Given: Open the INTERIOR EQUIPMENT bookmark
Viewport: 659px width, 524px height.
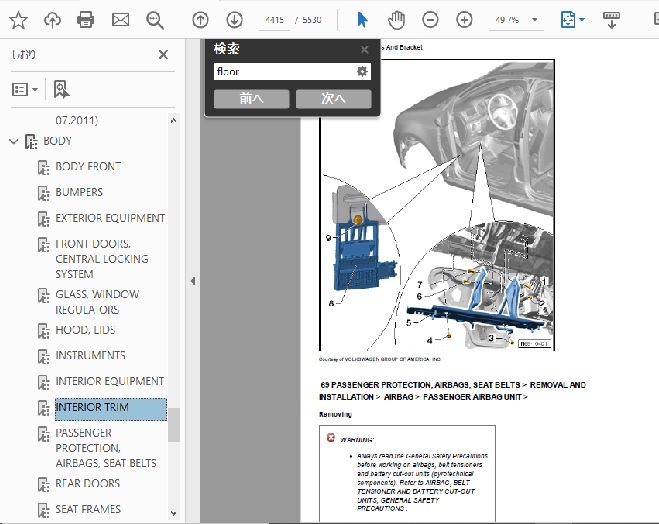Looking at the screenshot, I should [110, 381].
